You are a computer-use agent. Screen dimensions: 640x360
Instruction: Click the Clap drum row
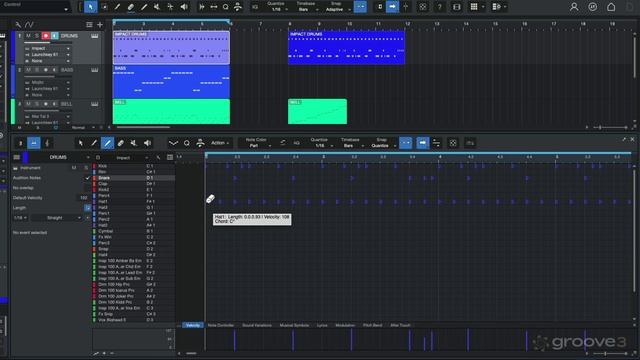133,184
